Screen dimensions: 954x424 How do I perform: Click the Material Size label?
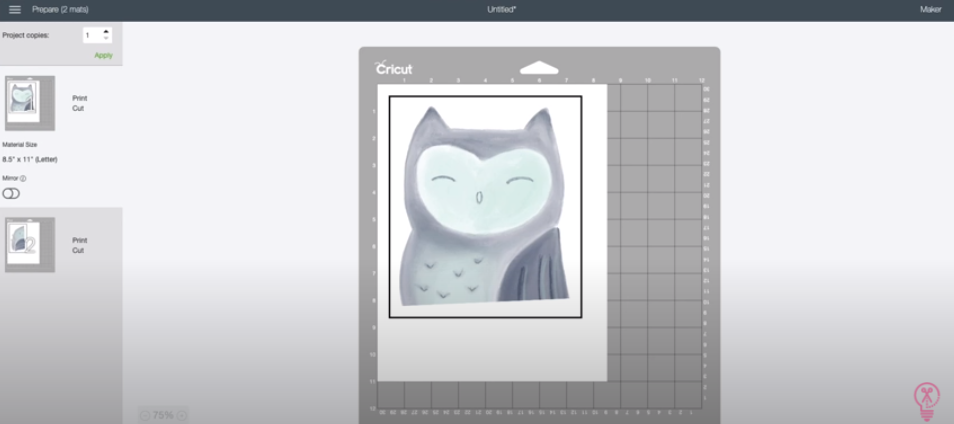pos(19,145)
